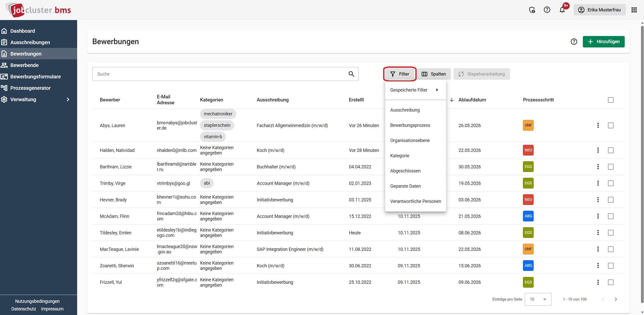Image resolution: width=644 pixels, height=315 pixels.
Task: Open three-dot menu for Abys, Lauren
Action: (598, 125)
